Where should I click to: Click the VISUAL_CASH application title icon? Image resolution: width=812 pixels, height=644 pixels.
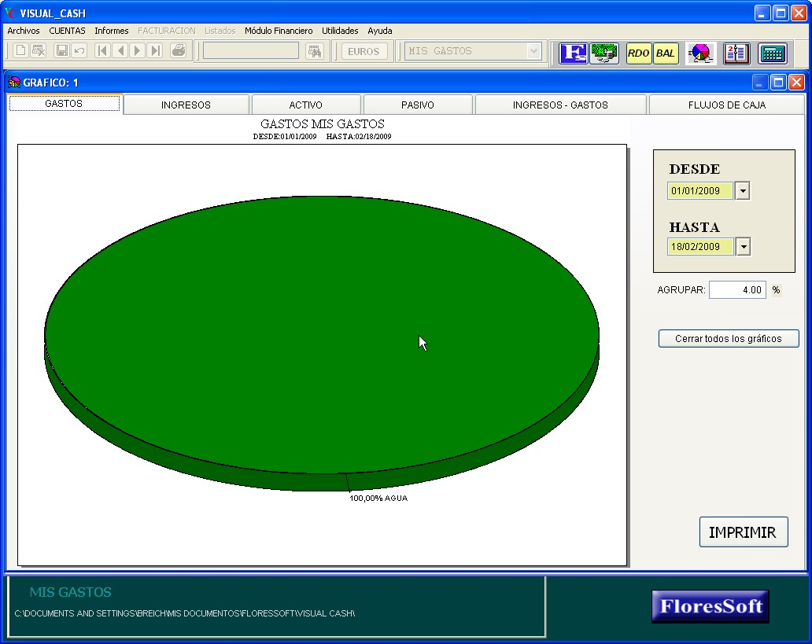(x=10, y=13)
